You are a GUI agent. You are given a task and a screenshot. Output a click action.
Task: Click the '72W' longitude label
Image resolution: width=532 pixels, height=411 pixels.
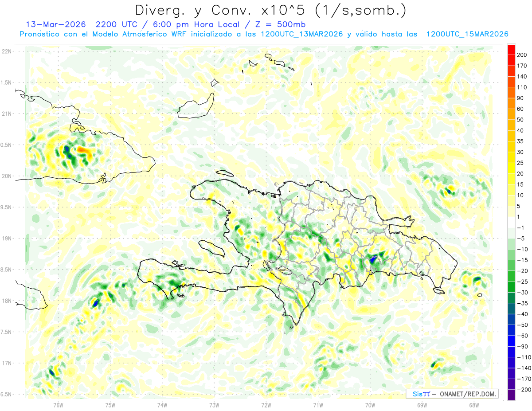tap(266, 405)
